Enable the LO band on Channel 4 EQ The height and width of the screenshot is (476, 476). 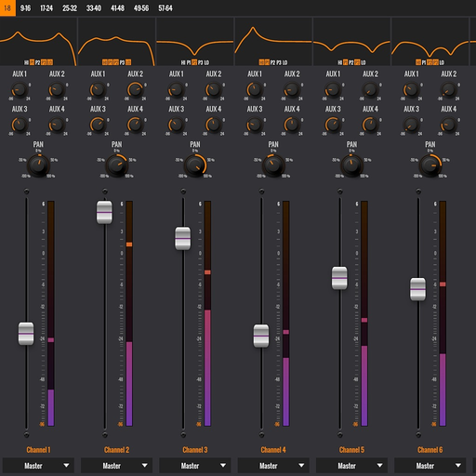coord(285,62)
